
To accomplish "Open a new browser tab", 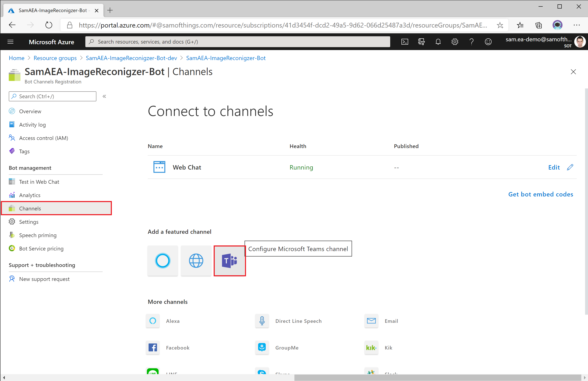I will click(x=110, y=10).
